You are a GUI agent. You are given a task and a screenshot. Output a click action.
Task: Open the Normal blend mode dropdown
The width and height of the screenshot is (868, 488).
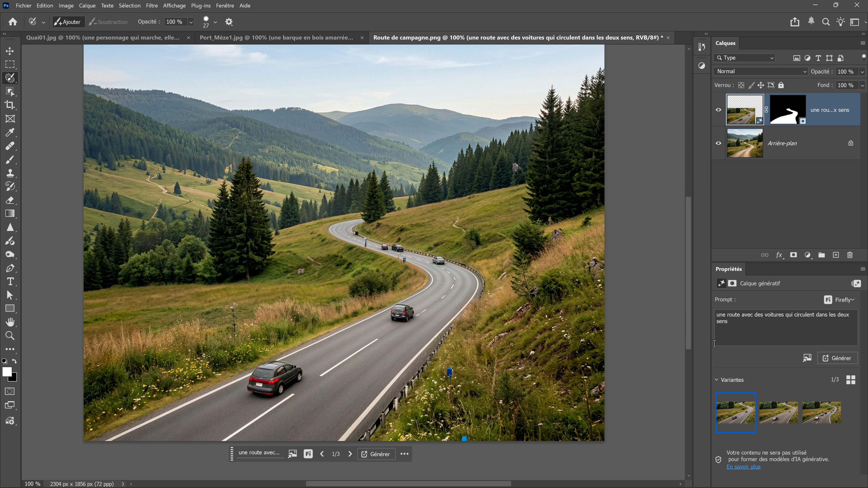coord(761,71)
